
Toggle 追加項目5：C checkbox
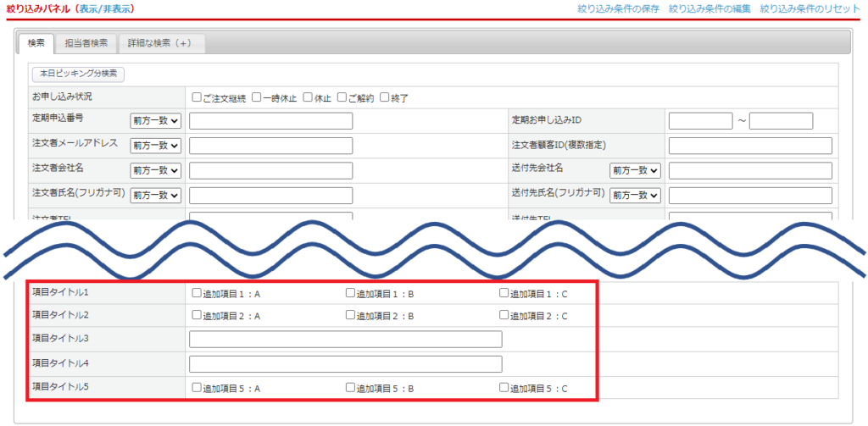point(504,388)
